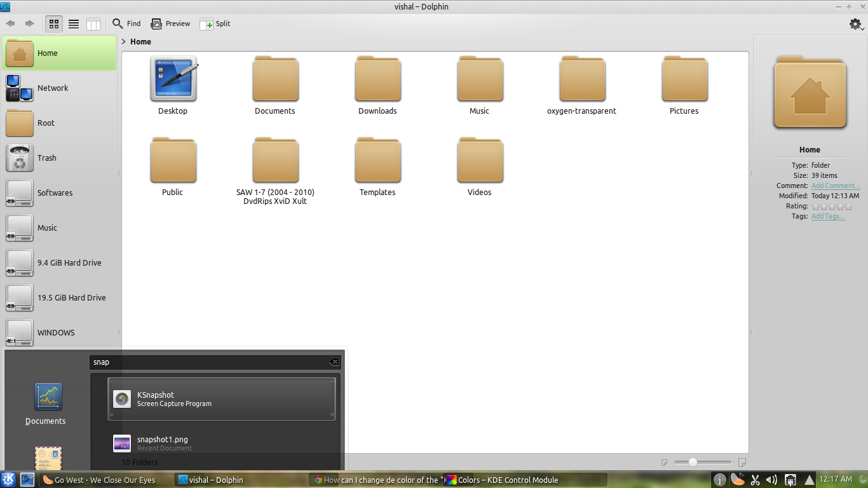Open the volume control tray icon

pos(772,480)
